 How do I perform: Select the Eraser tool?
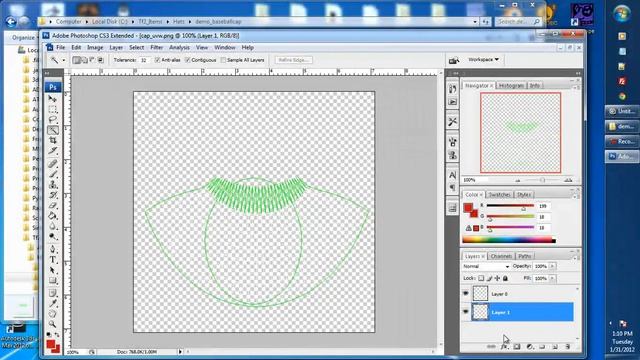point(53,206)
